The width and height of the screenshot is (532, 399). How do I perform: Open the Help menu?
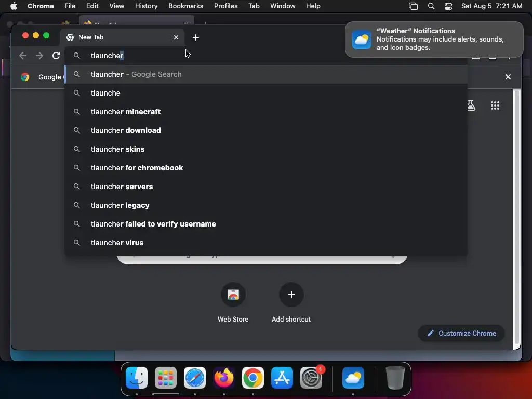(313, 6)
